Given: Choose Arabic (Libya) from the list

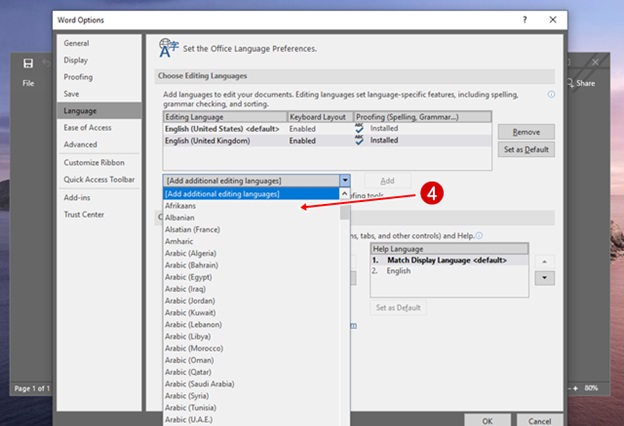Looking at the screenshot, I should [251, 336].
